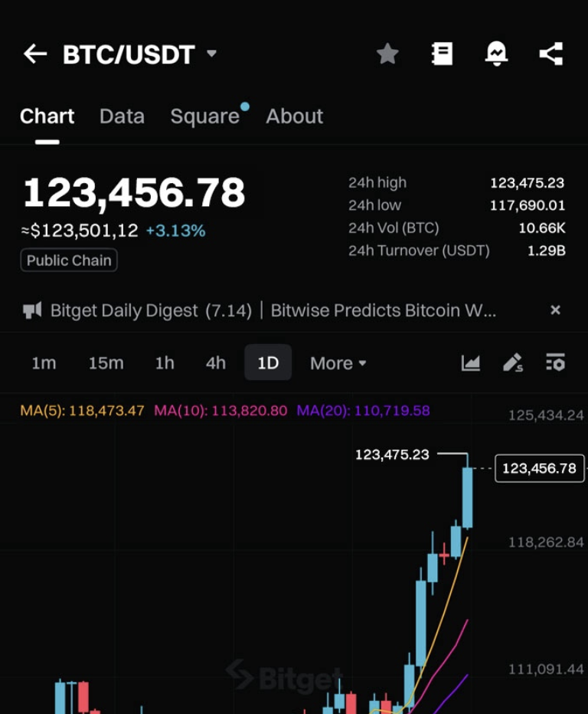
Task: Tap the Public Chain tag
Action: [x=69, y=260]
